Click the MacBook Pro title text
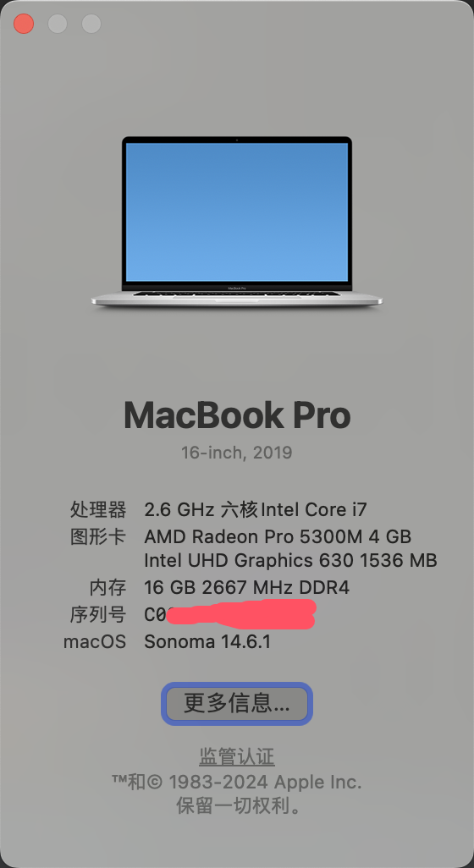The width and height of the screenshot is (474, 868). [237, 415]
